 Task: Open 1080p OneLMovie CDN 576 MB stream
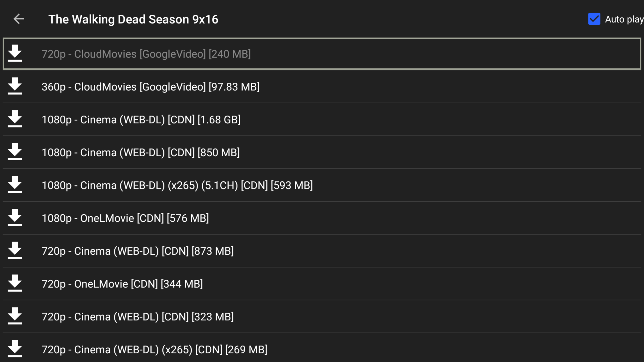click(x=322, y=218)
